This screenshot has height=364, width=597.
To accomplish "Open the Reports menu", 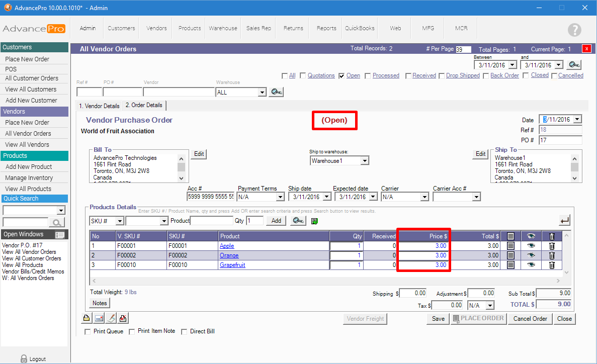I will [326, 28].
